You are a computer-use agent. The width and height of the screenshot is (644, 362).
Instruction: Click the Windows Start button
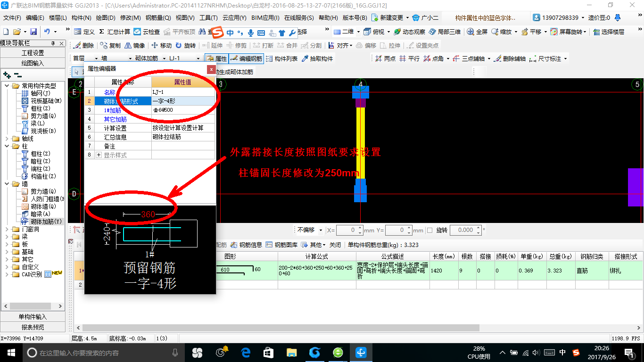11,353
